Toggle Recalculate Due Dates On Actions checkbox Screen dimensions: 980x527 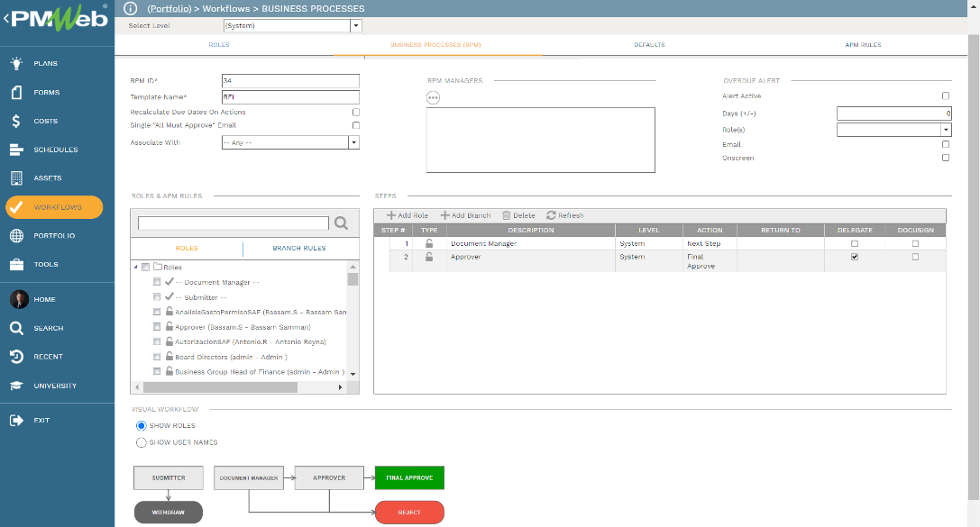(356, 113)
